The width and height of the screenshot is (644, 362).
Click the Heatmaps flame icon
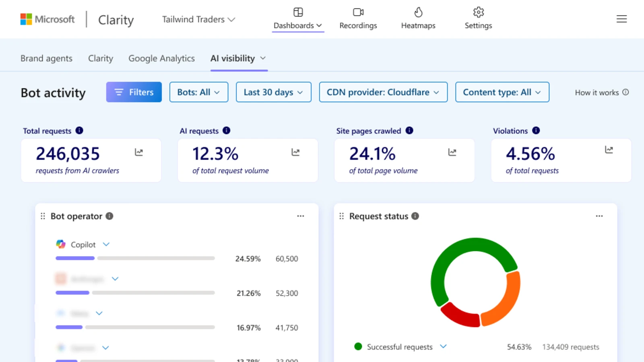(x=419, y=12)
